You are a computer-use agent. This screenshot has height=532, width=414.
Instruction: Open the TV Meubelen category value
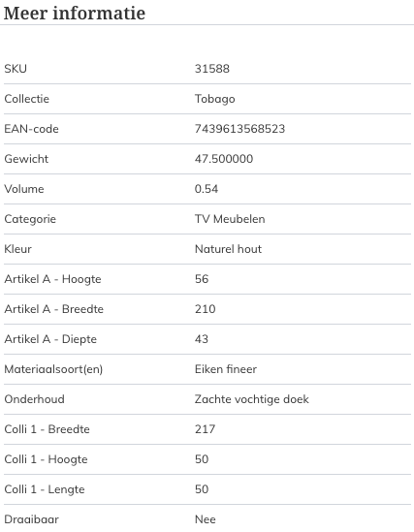click(x=230, y=219)
